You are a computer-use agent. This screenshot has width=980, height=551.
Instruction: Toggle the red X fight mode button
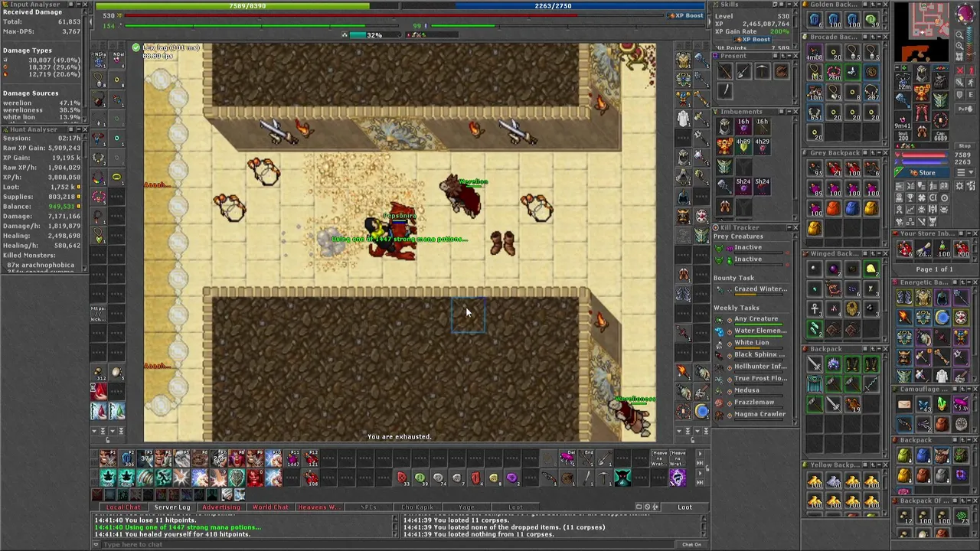(x=961, y=70)
